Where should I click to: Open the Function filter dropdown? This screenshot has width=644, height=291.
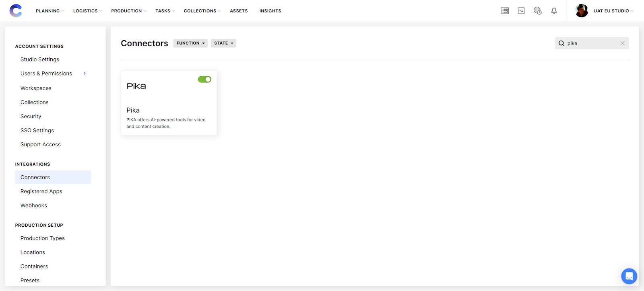[190, 43]
